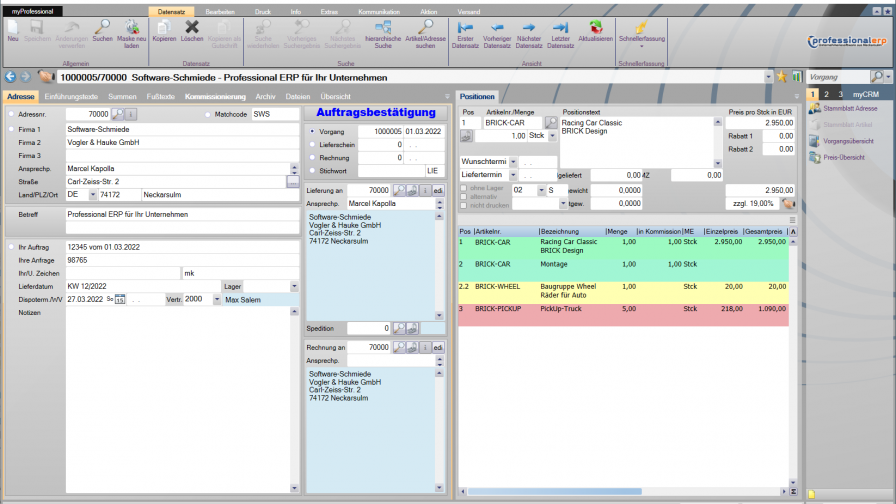Jump to Erster Datensatz
896x504 pixels.
(466, 30)
